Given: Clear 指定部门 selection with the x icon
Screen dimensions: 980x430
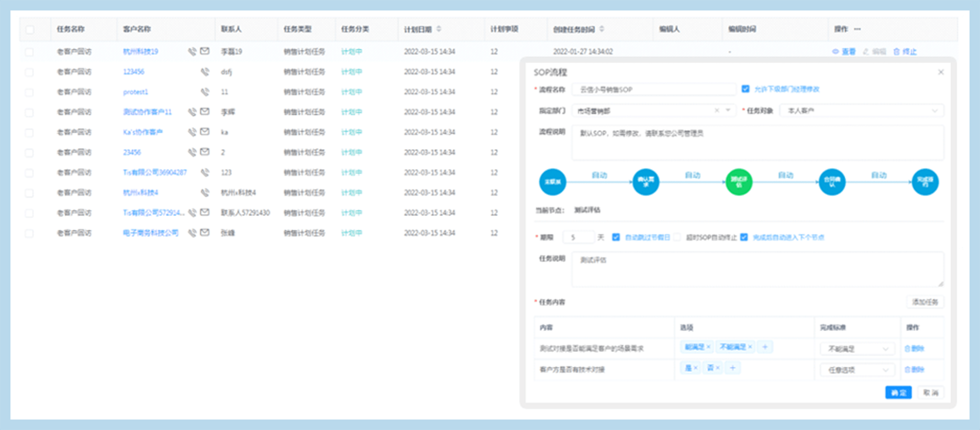Looking at the screenshot, I should click(x=717, y=110).
